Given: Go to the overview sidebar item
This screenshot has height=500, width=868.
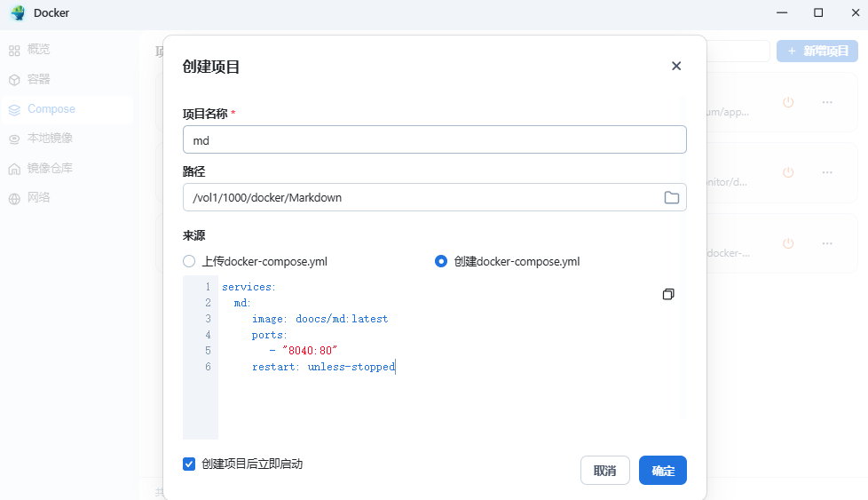Looking at the screenshot, I should (x=38, y=50).
